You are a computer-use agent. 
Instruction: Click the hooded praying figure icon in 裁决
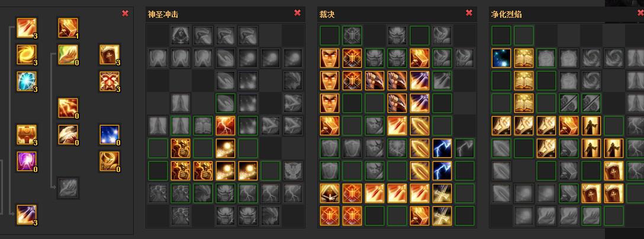click(330, 193)
